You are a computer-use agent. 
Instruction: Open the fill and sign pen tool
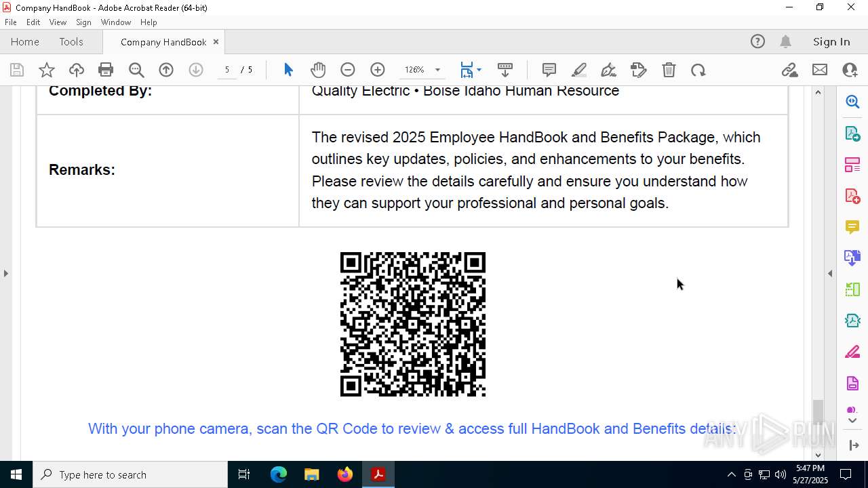609,70
